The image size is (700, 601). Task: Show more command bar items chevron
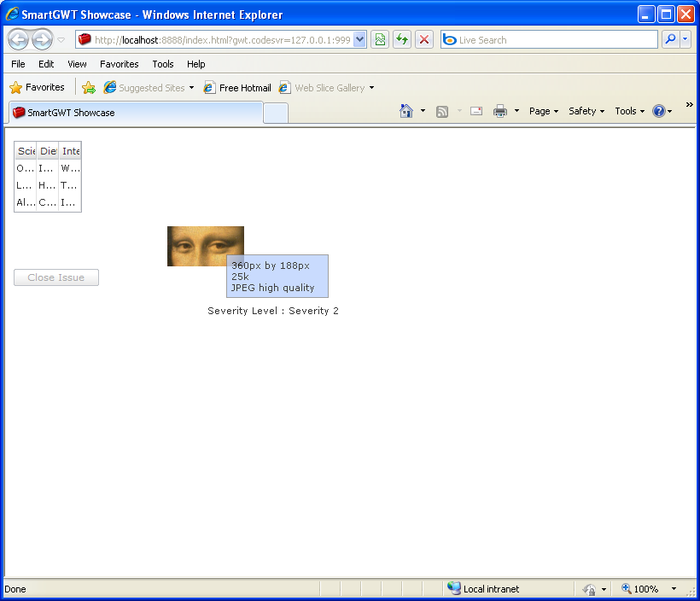click(689, 104)
